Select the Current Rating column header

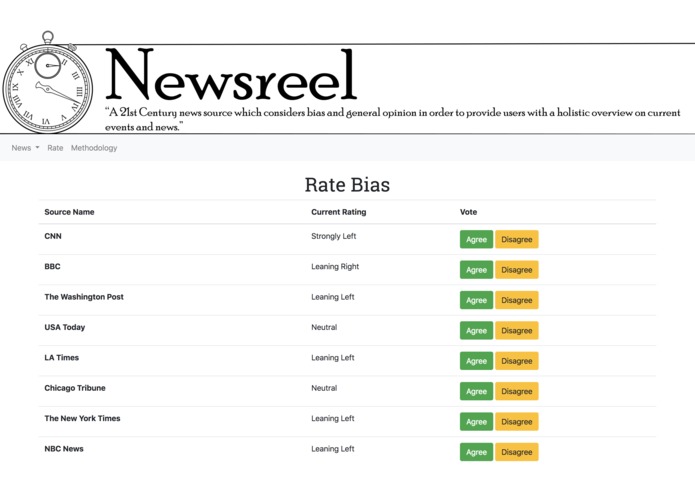pos(339,212)
